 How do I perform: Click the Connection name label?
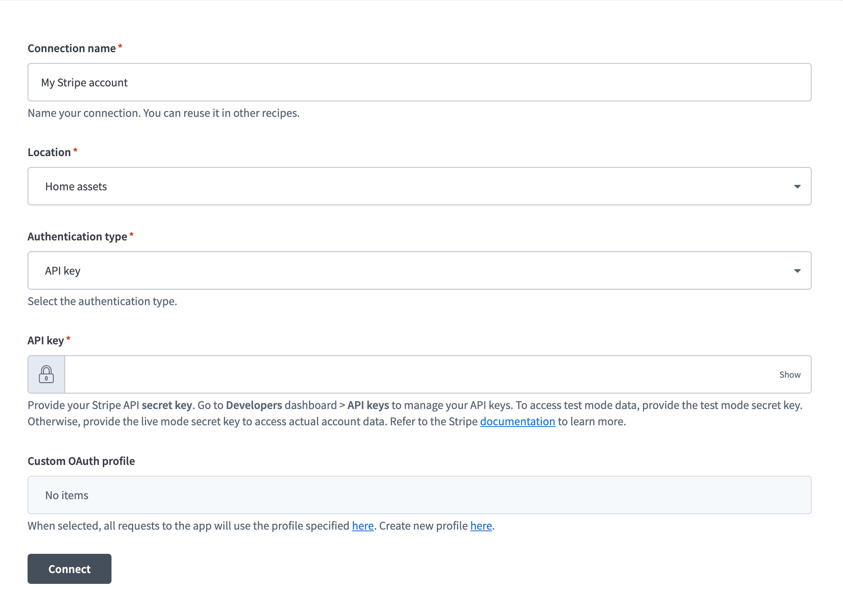pos(72,48)
